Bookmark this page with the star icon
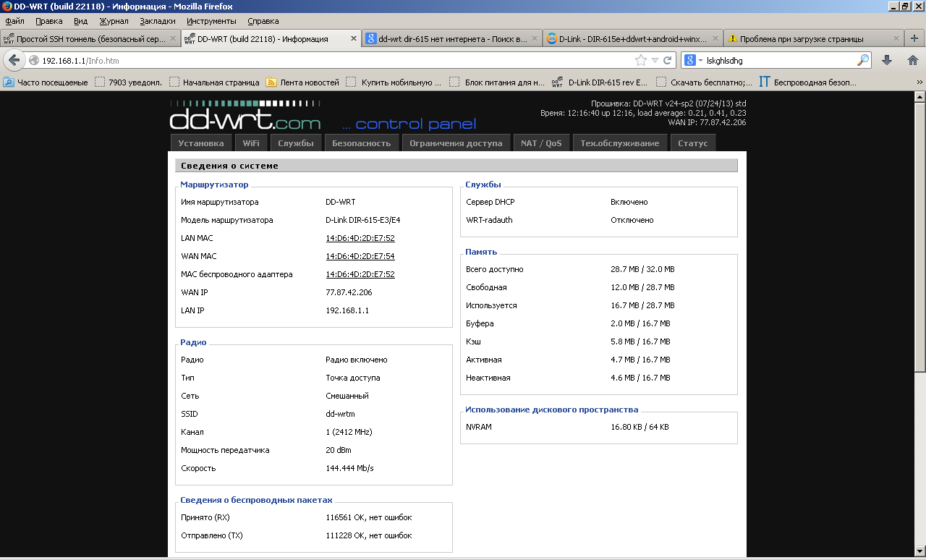 point(640,61)
